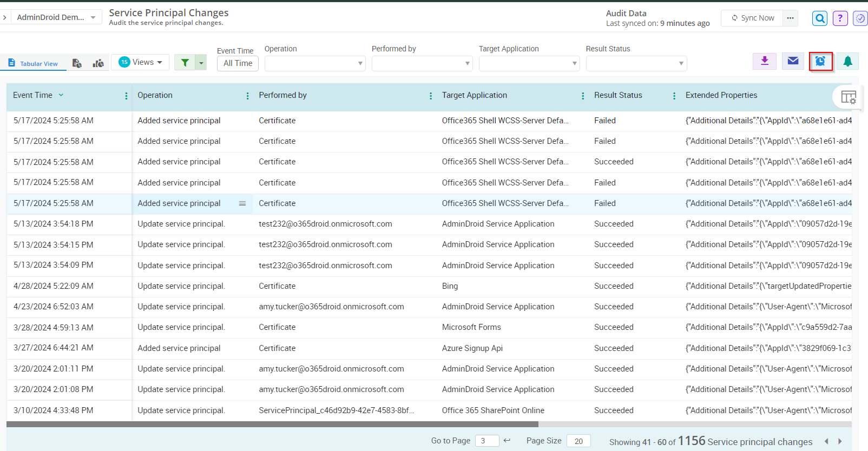Click the go-to-page enter arrow icon
The image size is (868, 451).
point(507,441)
